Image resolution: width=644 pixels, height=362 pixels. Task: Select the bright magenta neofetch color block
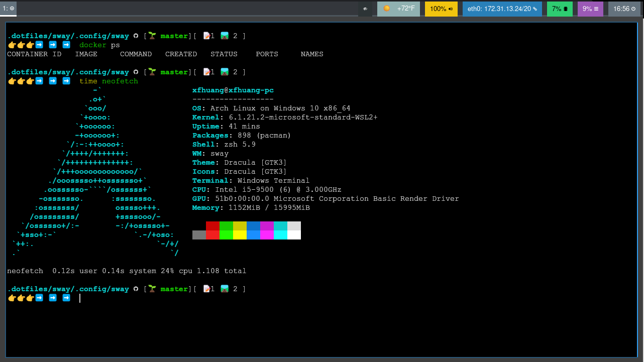point(267,235)
